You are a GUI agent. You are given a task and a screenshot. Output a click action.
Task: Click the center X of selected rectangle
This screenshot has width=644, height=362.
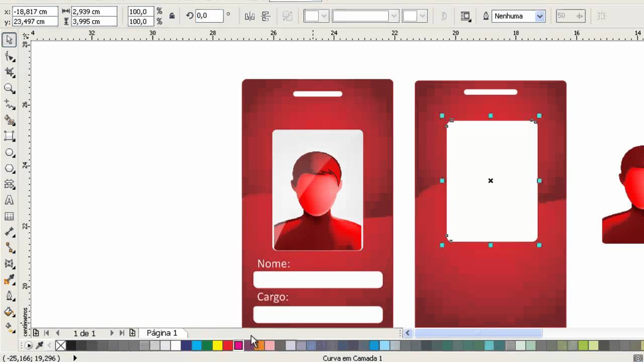pyautogui.click(x=491, y=180)
